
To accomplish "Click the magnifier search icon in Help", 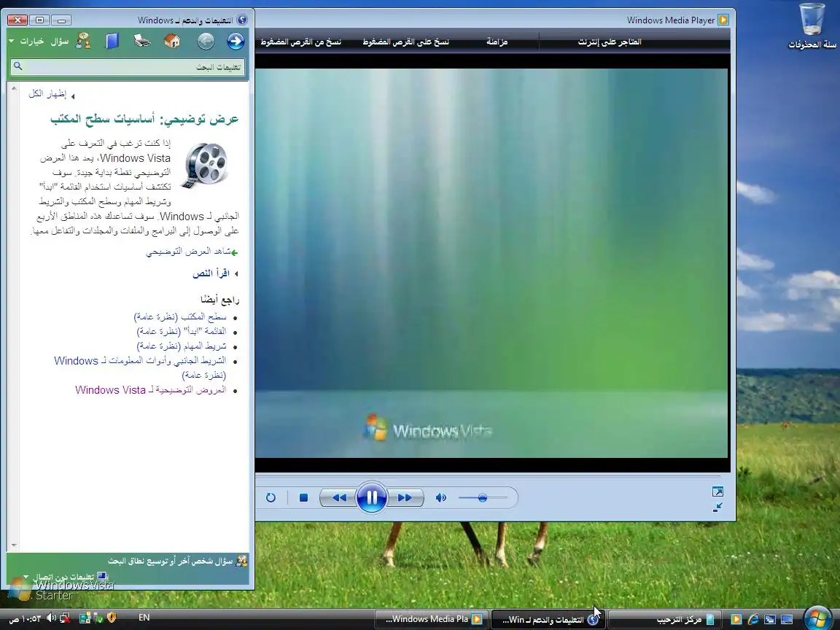I will pos(17,66).
